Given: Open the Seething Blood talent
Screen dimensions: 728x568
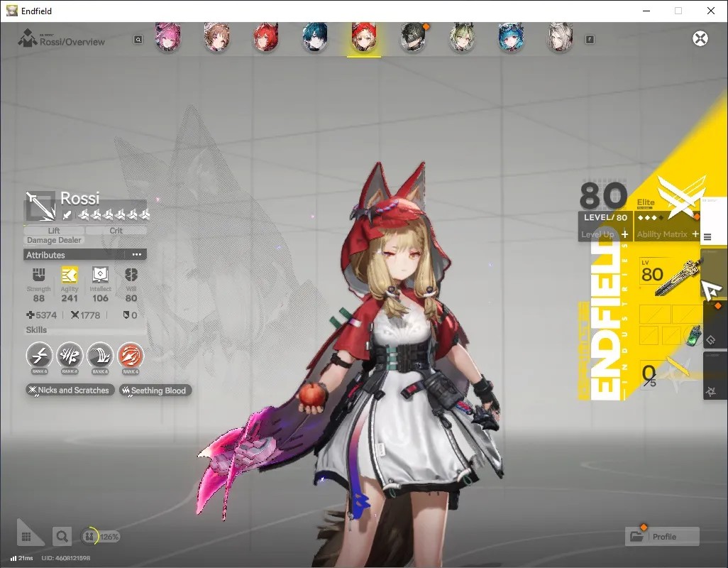Looking at the screenshot, I should point(155,390).
